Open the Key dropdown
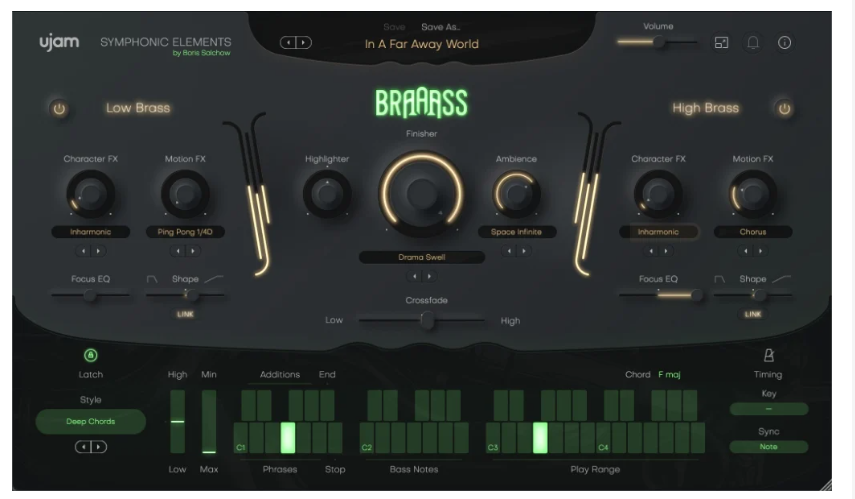This screenshot has width=855, height=499. pos(768,409)
